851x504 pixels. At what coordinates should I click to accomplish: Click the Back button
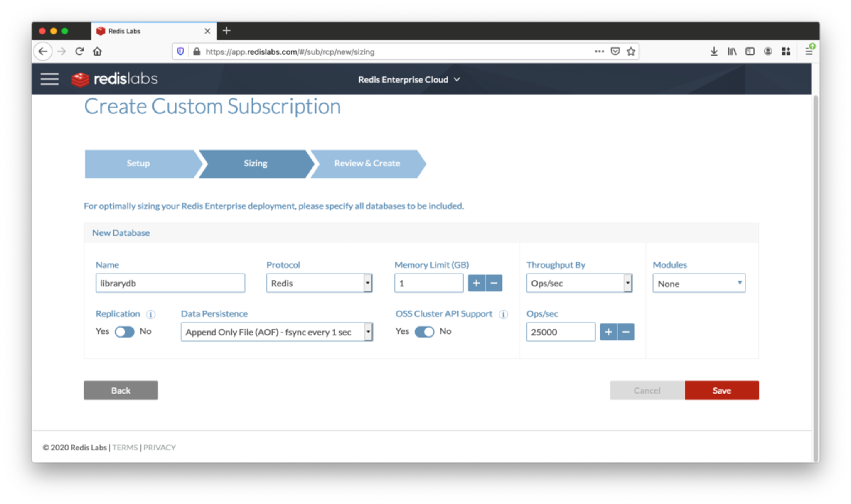click(121, 390)
